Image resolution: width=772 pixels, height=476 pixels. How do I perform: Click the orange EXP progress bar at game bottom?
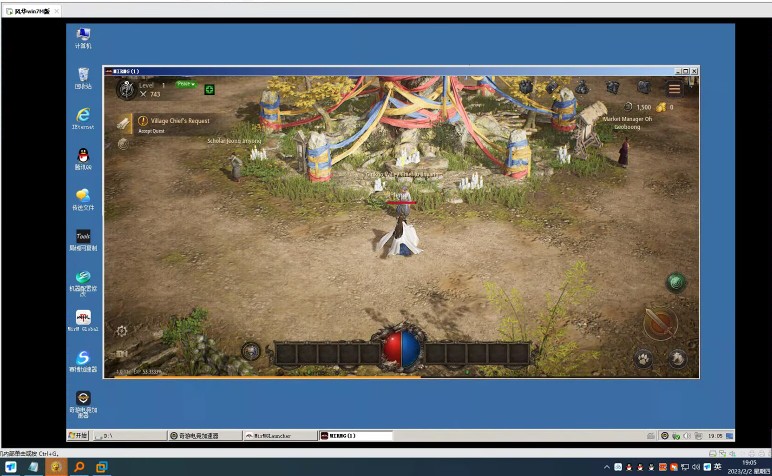[x=267, y=377]
